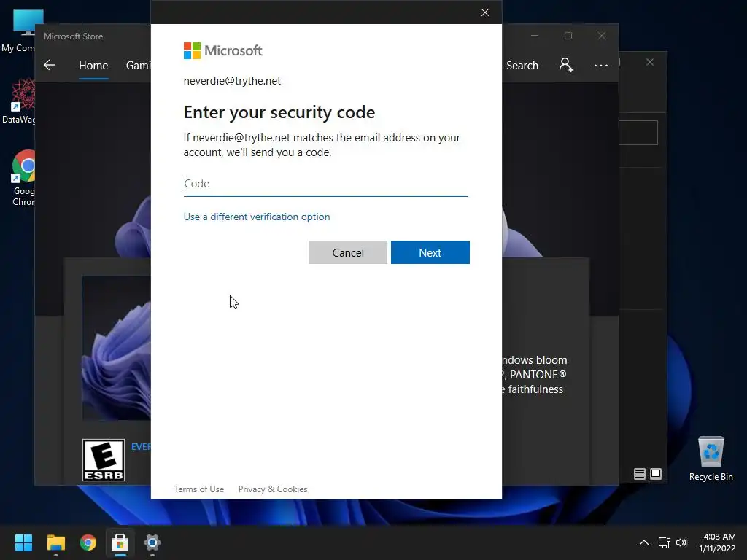Image resolution: width=747 pixels, height=560 pixels.
Task: Select Gaming tab in Microsoft Store
Action: pyautogui.click(x=138, y=65)
